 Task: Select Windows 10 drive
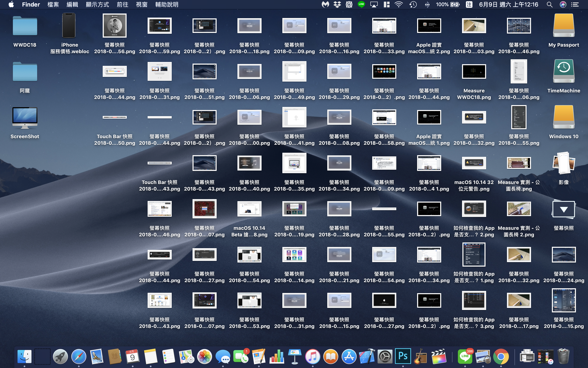[x=564, y=117]
